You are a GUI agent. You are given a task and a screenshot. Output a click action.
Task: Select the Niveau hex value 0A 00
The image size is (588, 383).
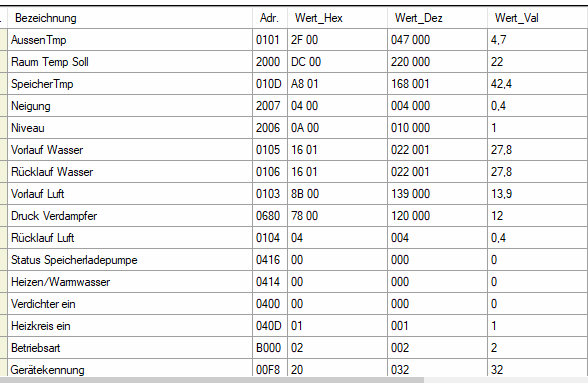click(338, 128)
